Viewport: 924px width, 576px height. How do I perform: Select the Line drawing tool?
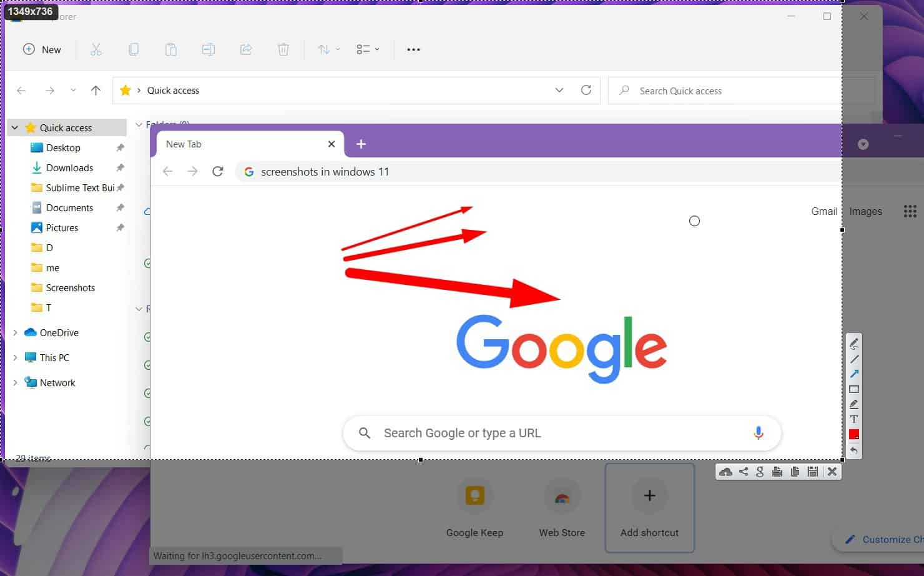coord(854,359)
